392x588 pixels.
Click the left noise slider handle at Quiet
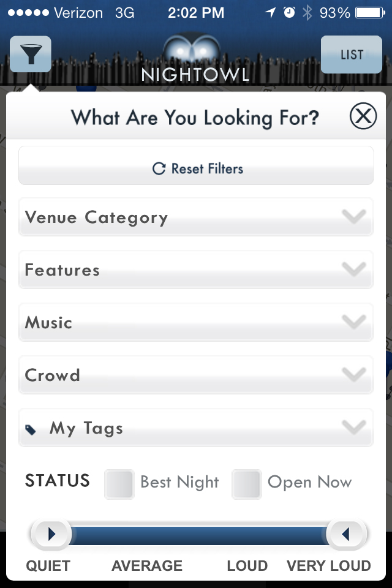click(x=51, y=534)
